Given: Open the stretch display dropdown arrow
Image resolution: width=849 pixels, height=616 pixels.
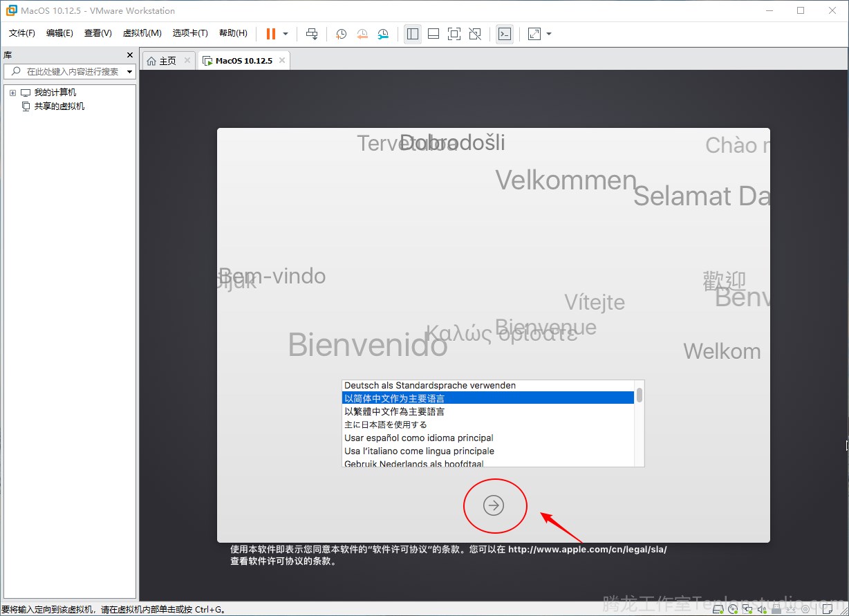Looking at the screenshot, I should 549,34.
